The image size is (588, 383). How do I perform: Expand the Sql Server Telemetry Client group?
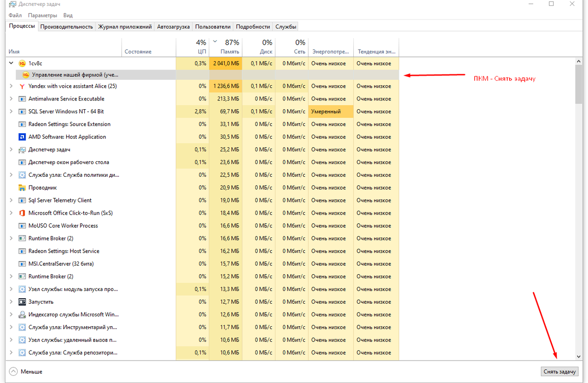pyautogui.click(x=11, y=200)
